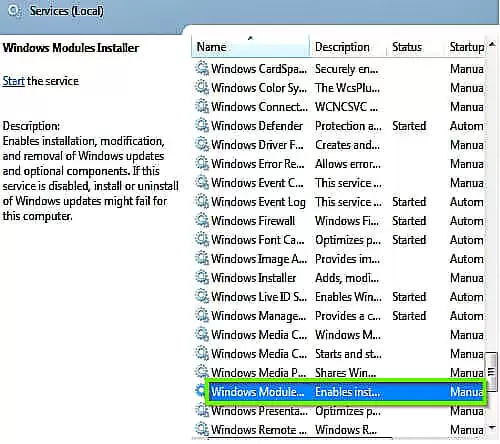Select the Windows Remote ... service name
Image resolution: width=500 pixels, height=444 pixels.
(259, 430)
